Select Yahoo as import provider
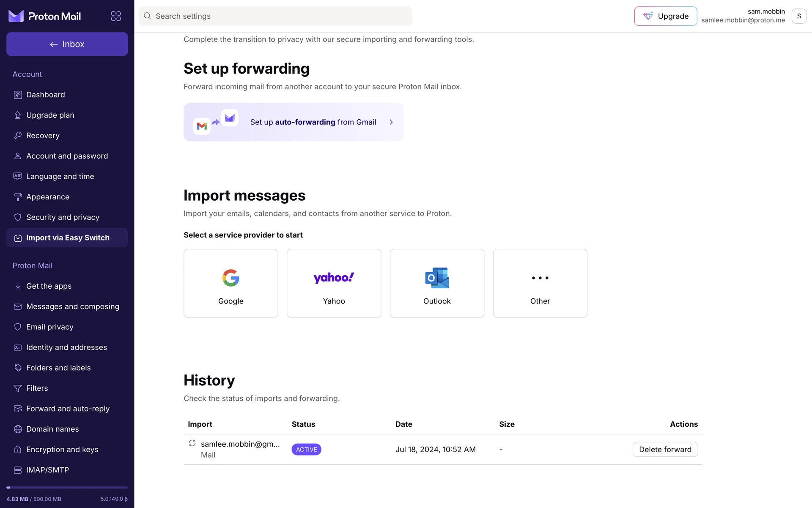 (x=334, y=283)
